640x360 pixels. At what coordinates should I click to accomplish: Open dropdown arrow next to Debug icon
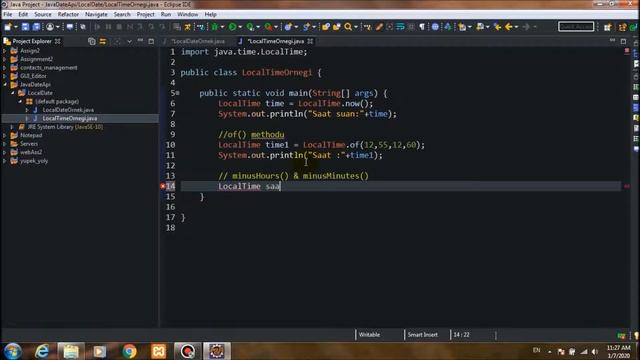point(222,27)
